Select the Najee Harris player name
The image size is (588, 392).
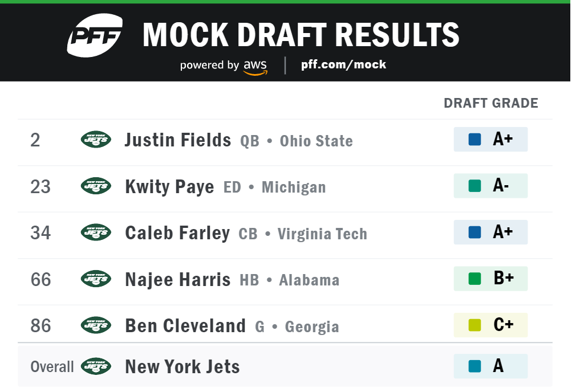click(x=178, y=280)
